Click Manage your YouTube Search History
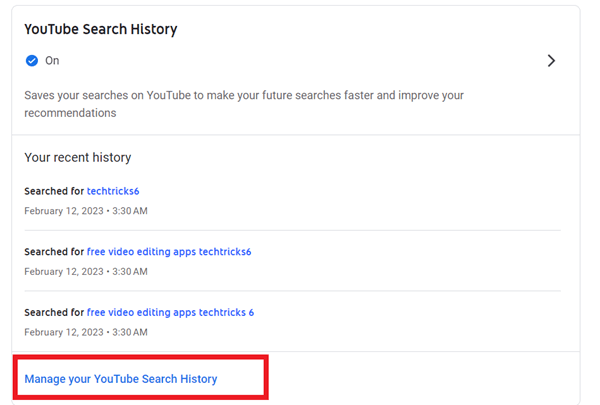 [121, 379]
